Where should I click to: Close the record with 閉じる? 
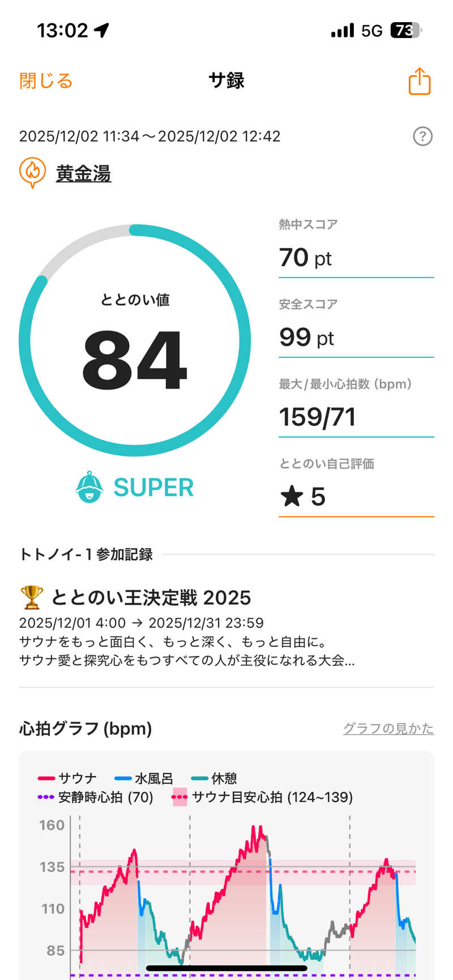(46, 80)
